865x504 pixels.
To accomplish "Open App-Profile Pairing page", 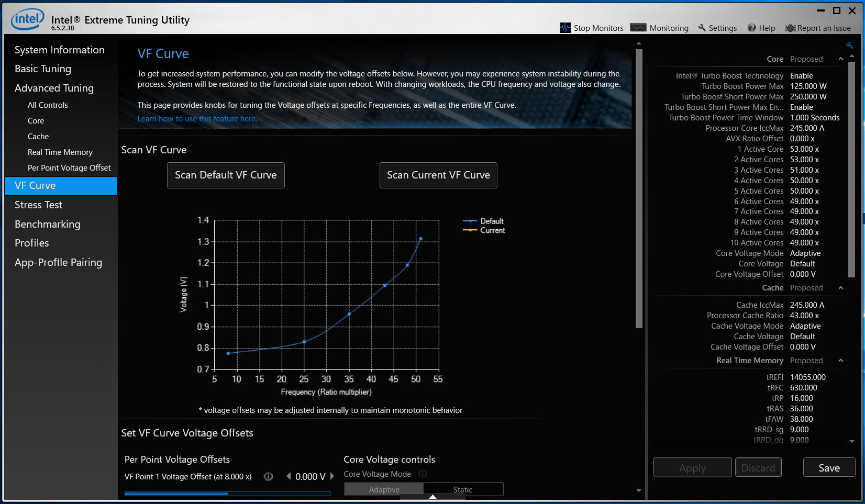I will [58, 262].
